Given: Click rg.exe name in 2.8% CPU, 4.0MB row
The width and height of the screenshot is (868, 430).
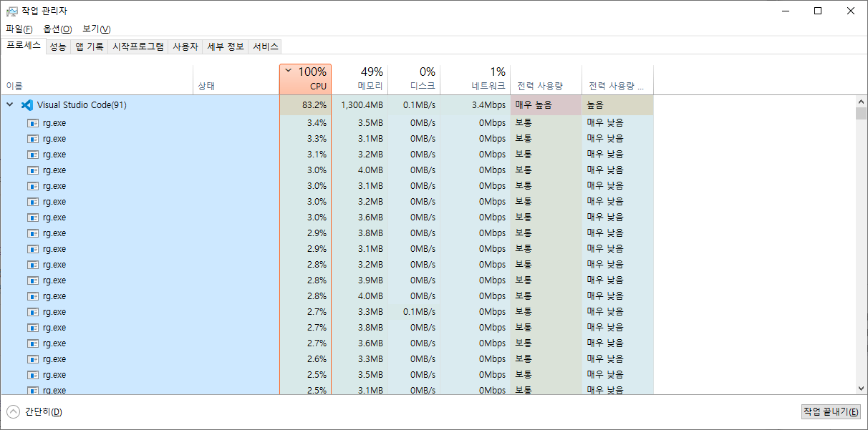Looking at the screenshot, I should point(54,295).
